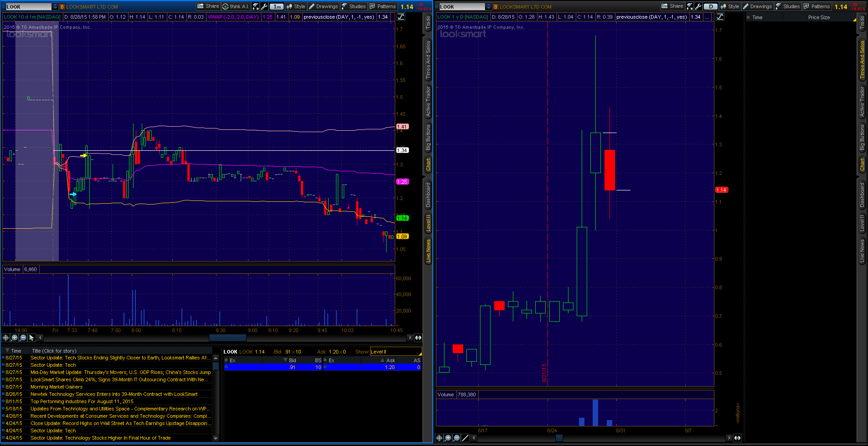This screenshot has width=868, height=446.
Task: Open the 'Morning Market Gainers' news story
Action: click(57, 387)
